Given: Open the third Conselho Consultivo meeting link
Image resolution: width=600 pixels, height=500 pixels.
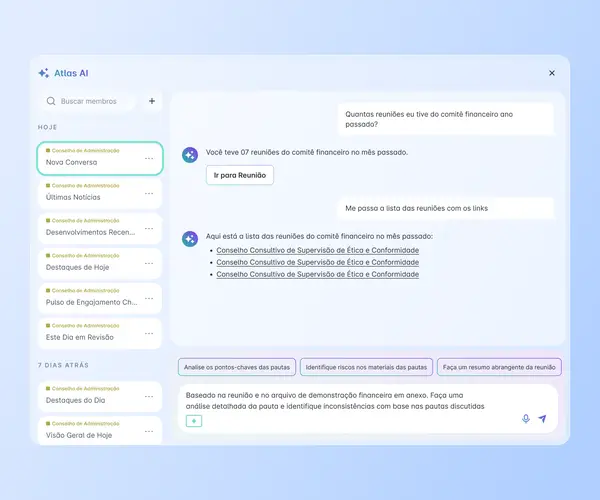Looking at the screenshot, I should (318, 274).
